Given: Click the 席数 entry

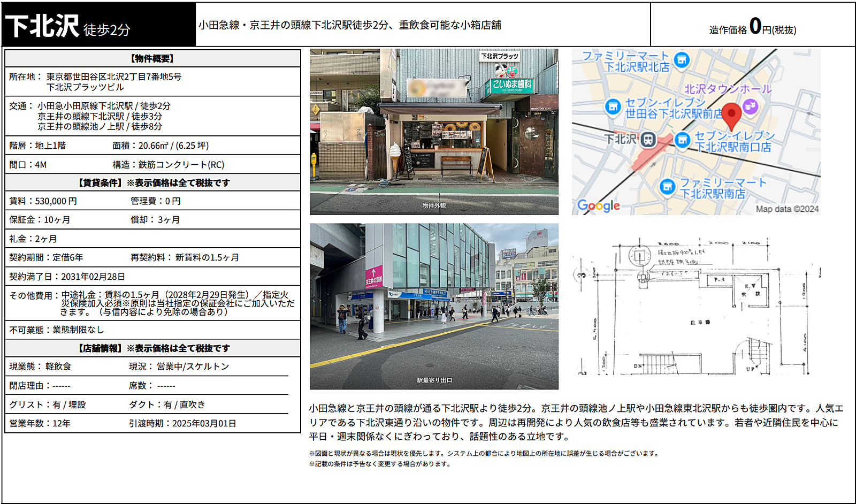Looking at the screenshot, I should pos(152,386).
